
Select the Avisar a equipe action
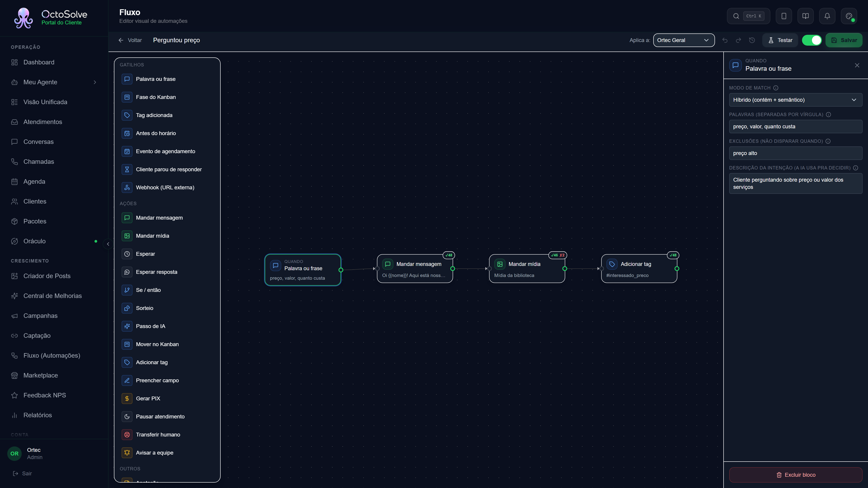coord(167,453)
